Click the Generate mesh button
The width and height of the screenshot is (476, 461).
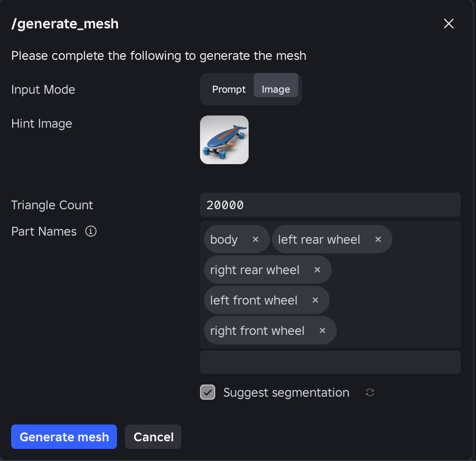pyautogui.click(x=64, y=437)
